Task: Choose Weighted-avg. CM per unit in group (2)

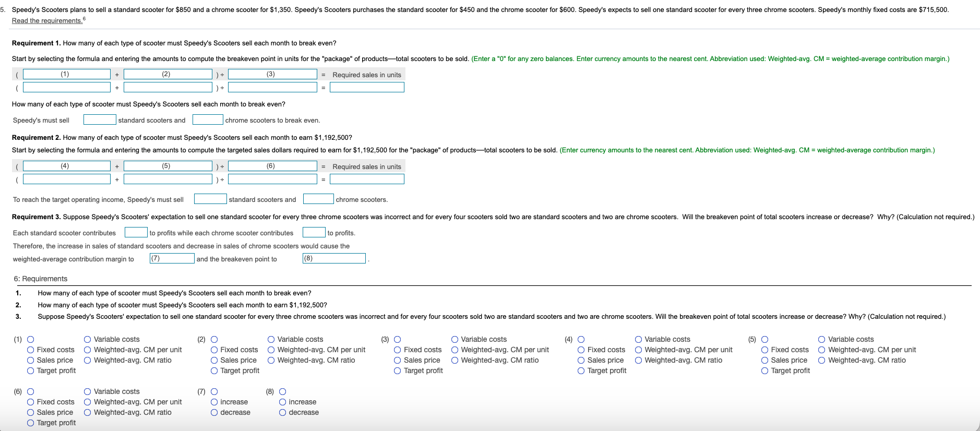Action: (x=271, y=350)
